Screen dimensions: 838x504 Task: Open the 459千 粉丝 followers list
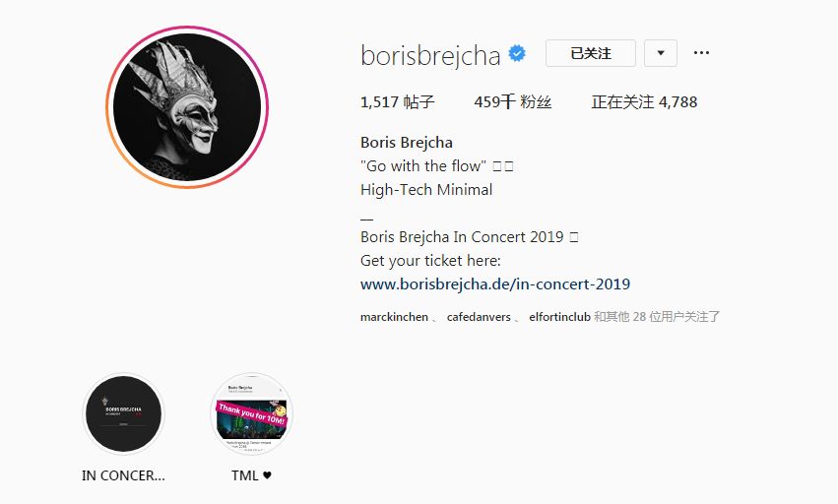pos(512,101)
